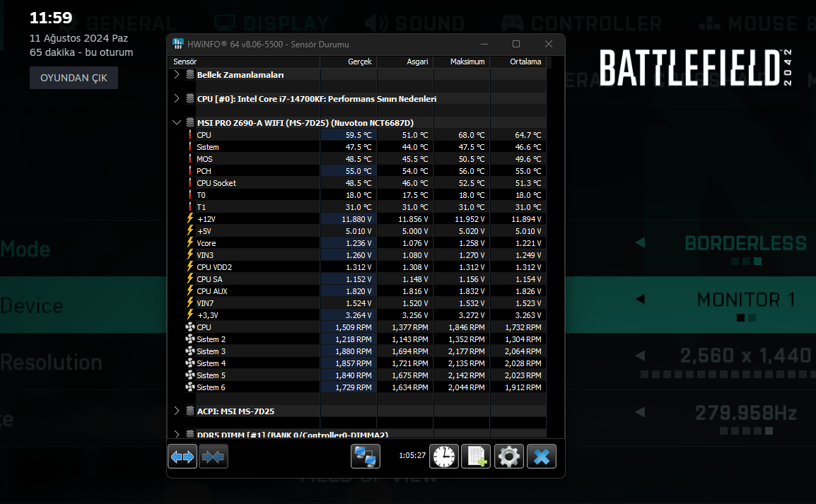Image resolution: width=816 pixels, height=504 pixels.
Task: Click left arrow for 2,560 x 1,440 resolution
Action: 640,356
